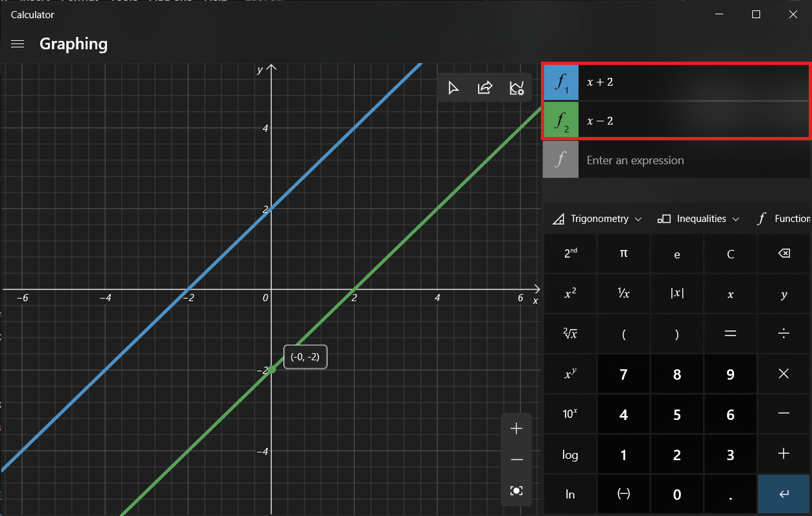Viewport: 812px width, 516px height.
Task: Toggle the 2nd function keys
Action: tap(570, 254)
